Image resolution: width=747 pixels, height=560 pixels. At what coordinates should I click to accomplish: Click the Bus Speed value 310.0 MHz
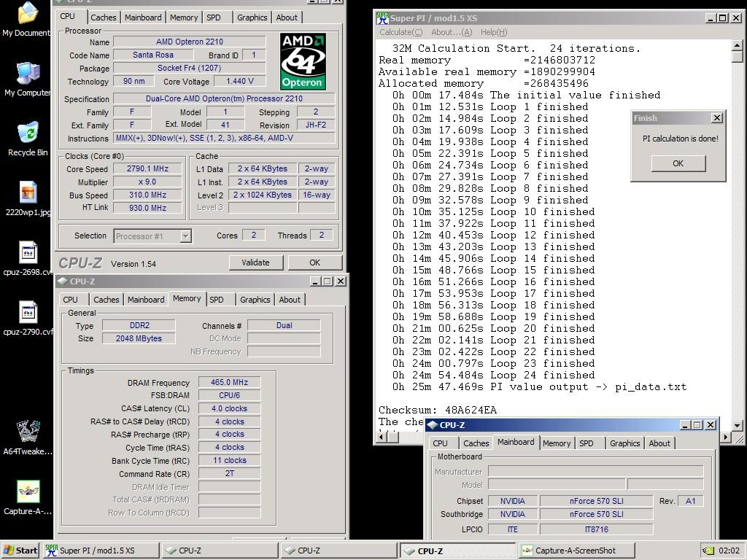(x=147, y=195)
